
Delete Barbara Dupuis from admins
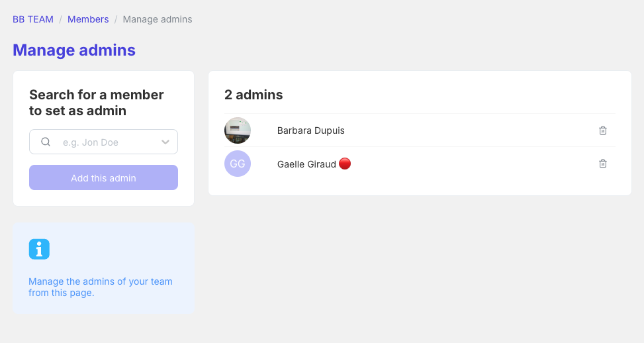click(x=602, y=130)
